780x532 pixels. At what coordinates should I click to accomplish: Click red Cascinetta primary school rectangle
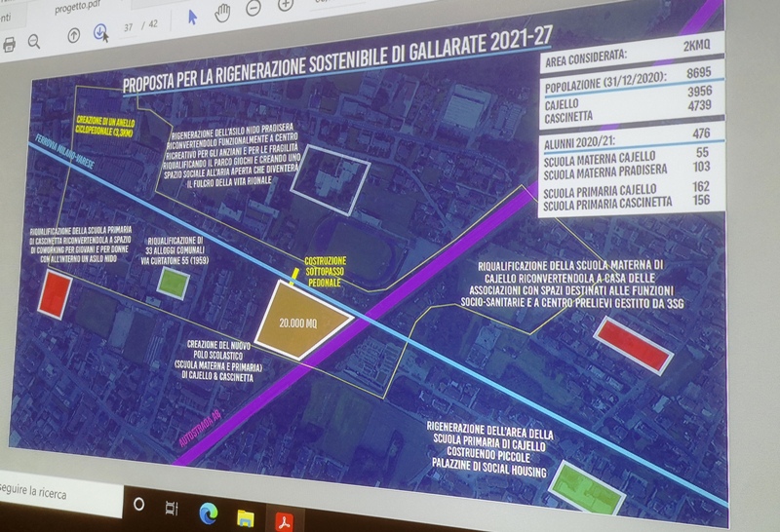tap(55, 294)
